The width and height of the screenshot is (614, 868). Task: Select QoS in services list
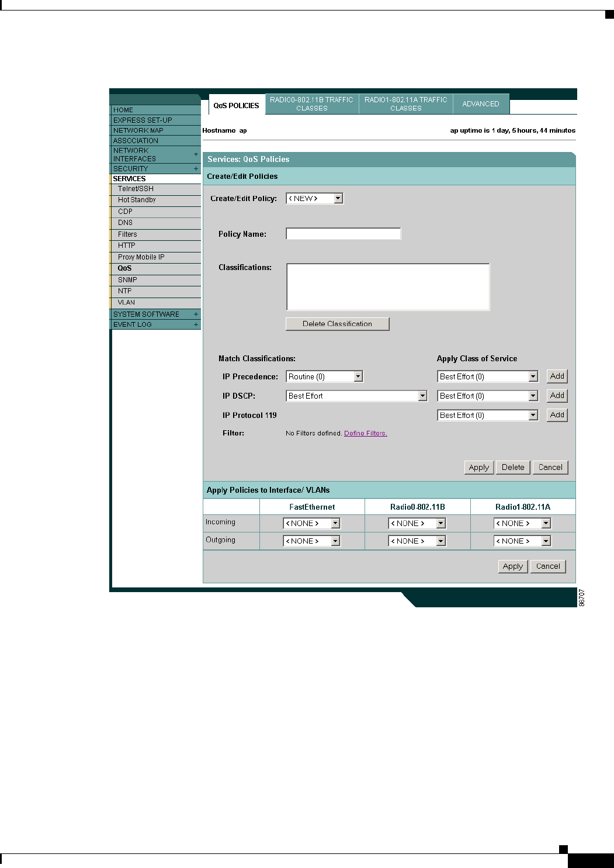(x=155, y=268)
